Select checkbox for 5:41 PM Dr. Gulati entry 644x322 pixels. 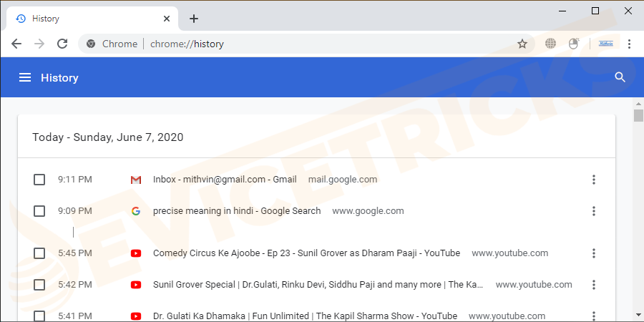pos(39,316)
